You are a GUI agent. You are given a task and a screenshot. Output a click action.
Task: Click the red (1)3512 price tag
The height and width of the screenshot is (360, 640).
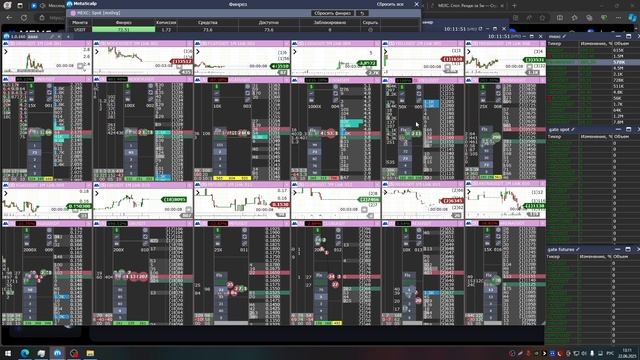[x=181, y=62]
